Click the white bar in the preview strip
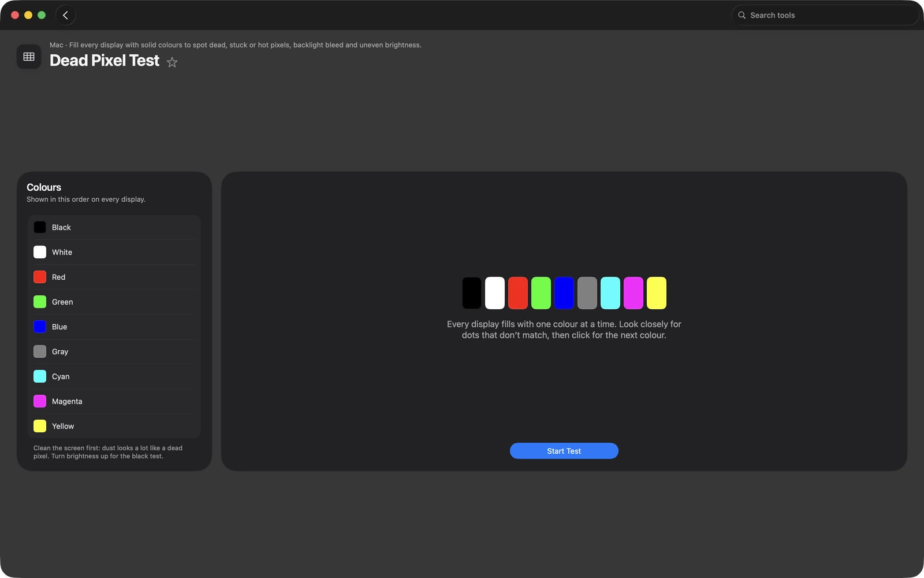Viewport: 924px width, 578px height. (x=495, y=293)
